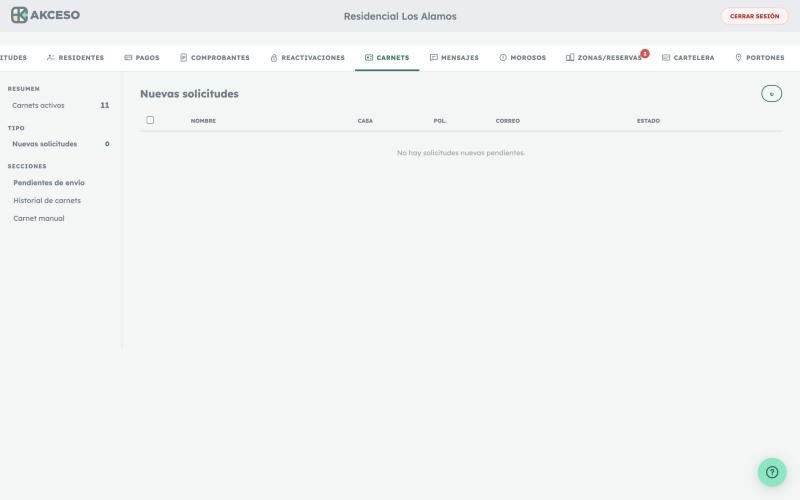The height and width of the screenshot is (500, 800).
Task: Click the Zonas/Reservas building icon
Action: [x=570, y=58]
